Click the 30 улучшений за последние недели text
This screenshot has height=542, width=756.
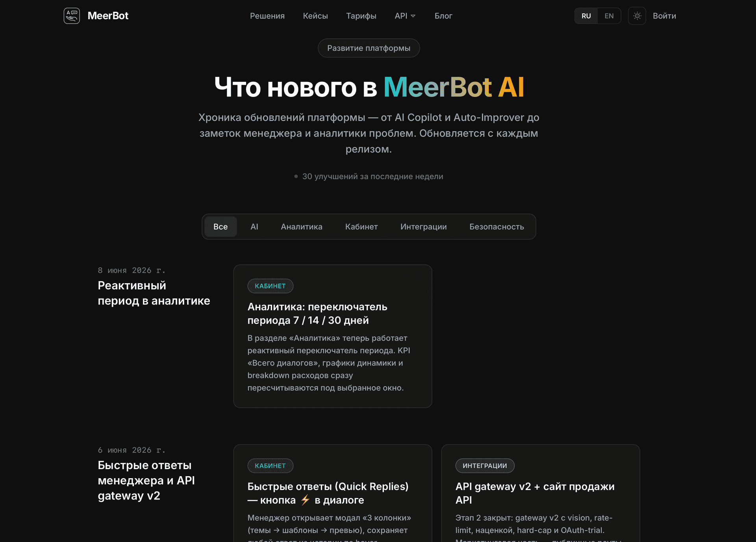pyautogui.click(x=372, y=176)
